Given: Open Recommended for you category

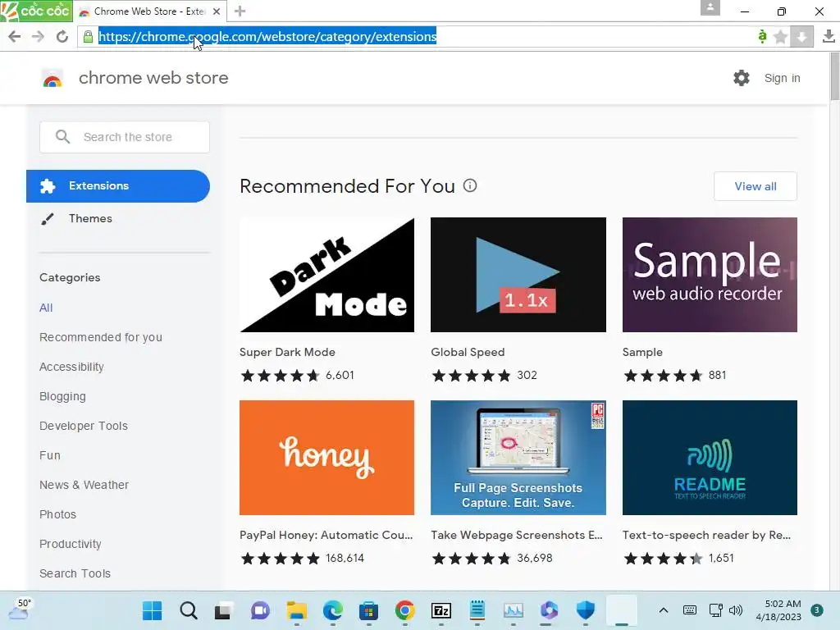Looking at the screenshot, I should pos(101,337).
